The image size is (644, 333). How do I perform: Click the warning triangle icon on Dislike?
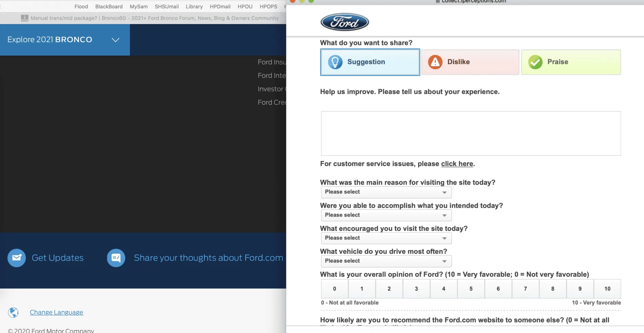click(x=435, y=62)
